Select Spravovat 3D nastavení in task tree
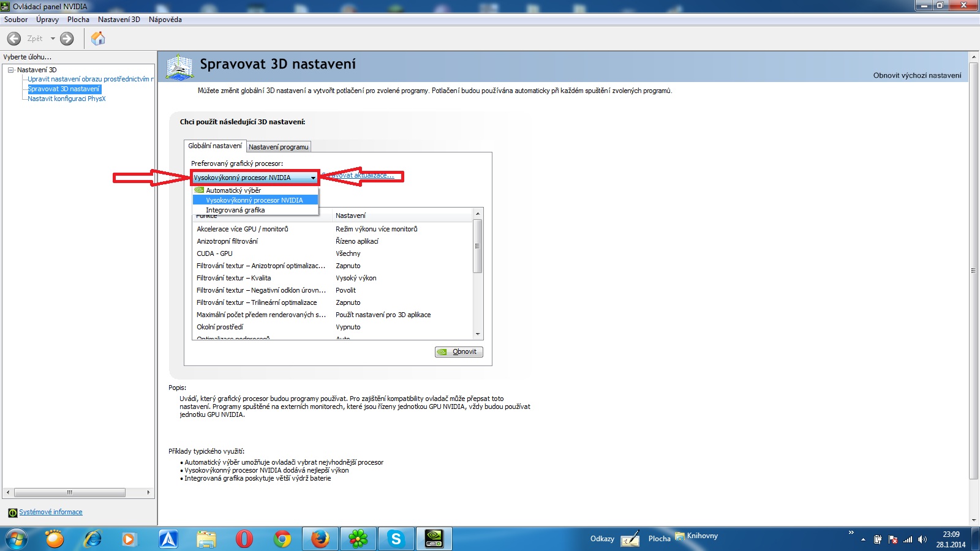 (x=64, y=89)
